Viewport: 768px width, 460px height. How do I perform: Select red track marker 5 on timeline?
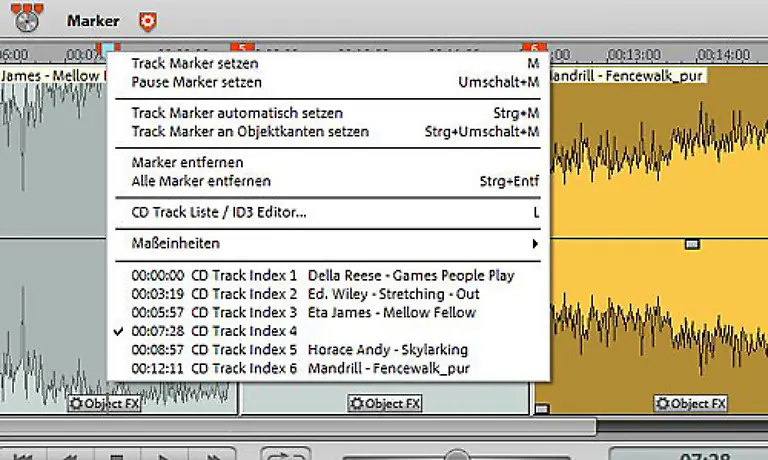(x=242, y=48)
